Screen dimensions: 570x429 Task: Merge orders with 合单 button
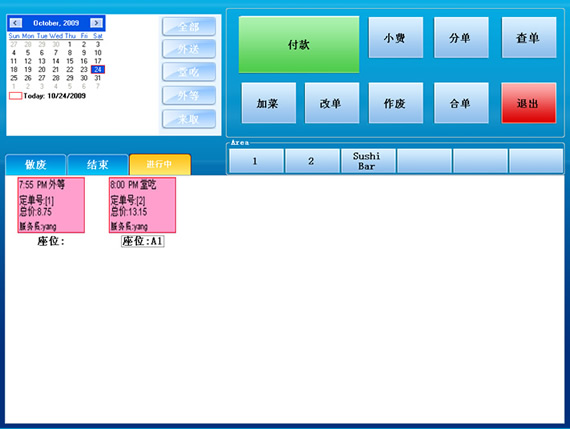pyautogui.click(x=461, y=103)
